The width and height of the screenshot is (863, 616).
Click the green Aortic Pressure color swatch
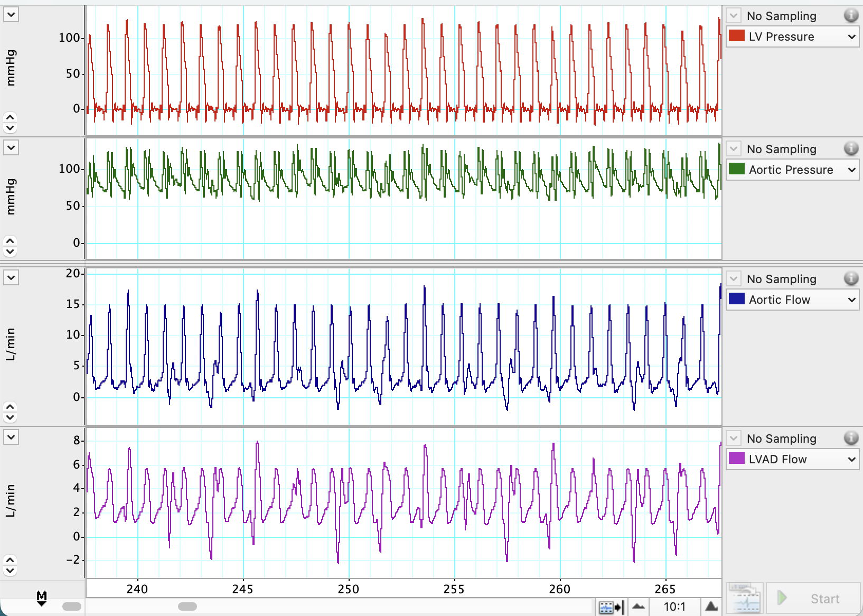[736, 169]
